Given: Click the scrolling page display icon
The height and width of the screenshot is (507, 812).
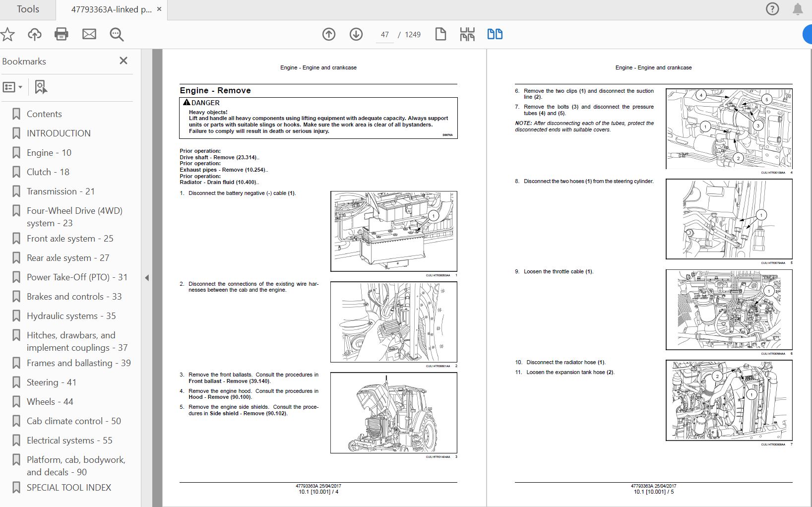Looking at the screenshot, I should [467, 34].
